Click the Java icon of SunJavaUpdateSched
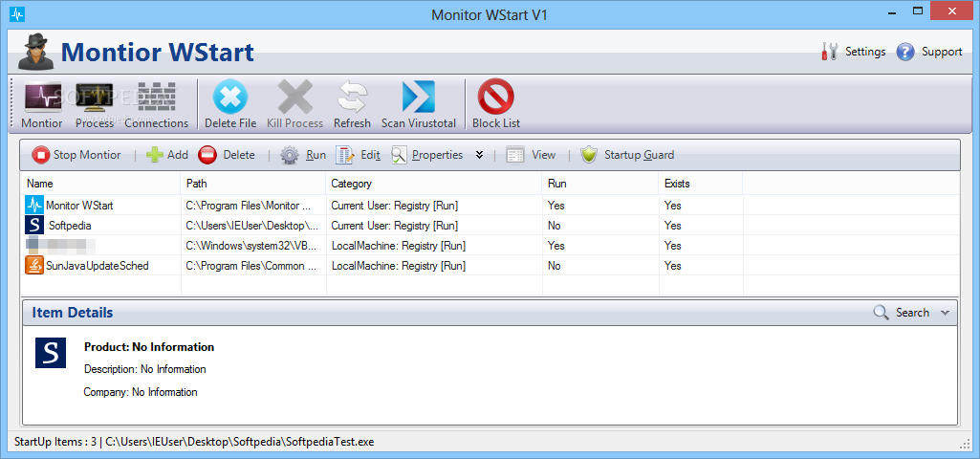The height and width of the screenshot is (459, 980). 34,266
